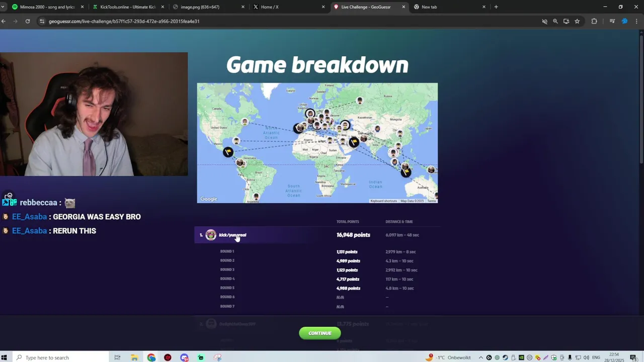Switch to the image.png tab
644x362 pixels.
[x=208, y=7]
